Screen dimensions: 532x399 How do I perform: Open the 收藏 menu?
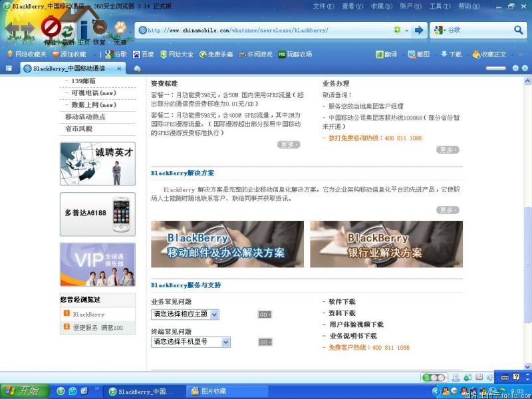[x=381, y=6]
